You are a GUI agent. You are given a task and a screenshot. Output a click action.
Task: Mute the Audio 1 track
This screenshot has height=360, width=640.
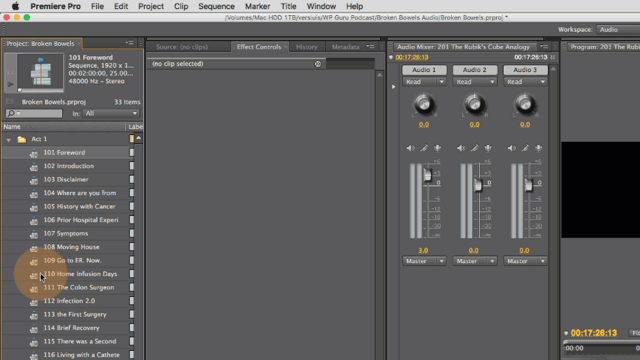coord(410,148)
